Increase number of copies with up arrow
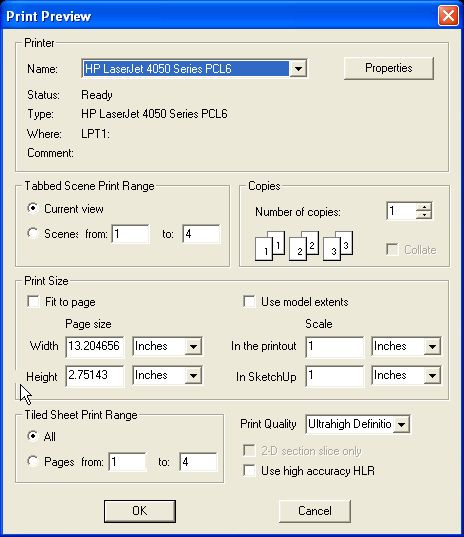464x537 pixels. 424,207
